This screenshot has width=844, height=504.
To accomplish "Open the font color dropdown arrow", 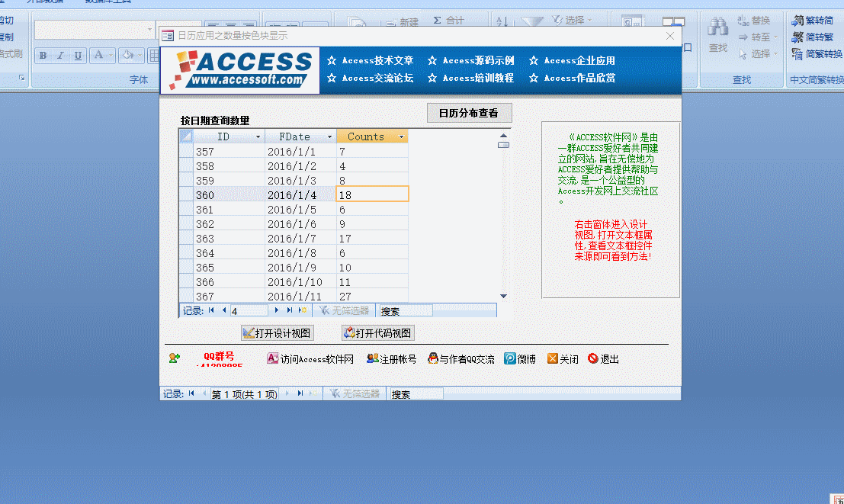I will 111,56.
